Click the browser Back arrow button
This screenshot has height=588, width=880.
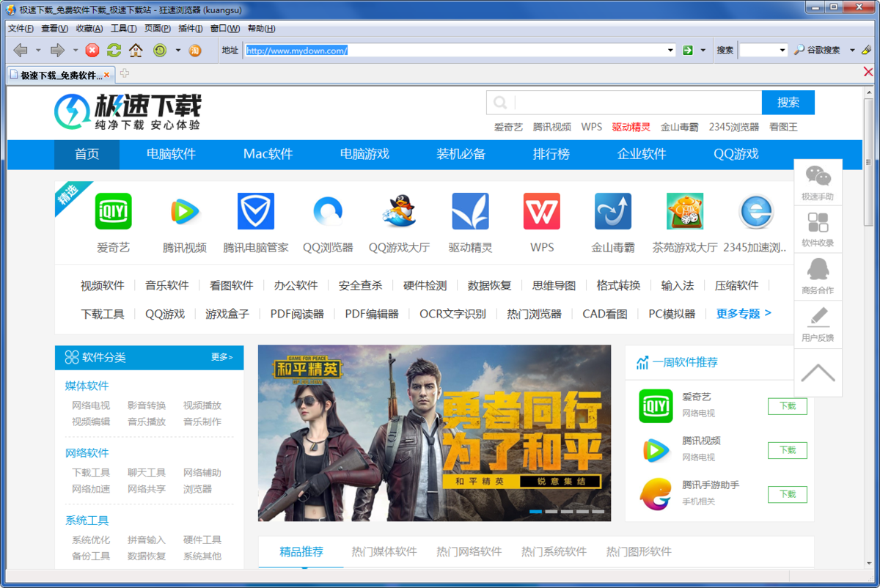(21, 51)
